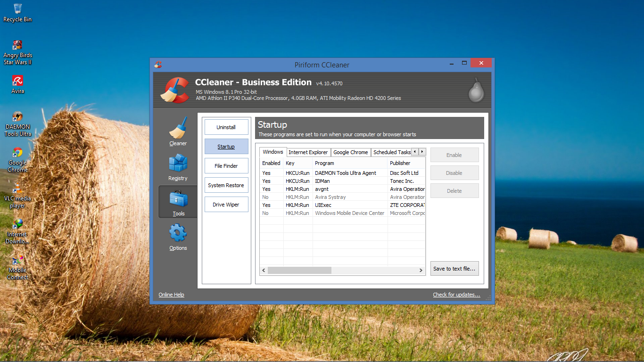Image resolution: width=644 pixels, height=362 pixels.
Task: Open the Drive Wiper tool
Action: (226, 205)
